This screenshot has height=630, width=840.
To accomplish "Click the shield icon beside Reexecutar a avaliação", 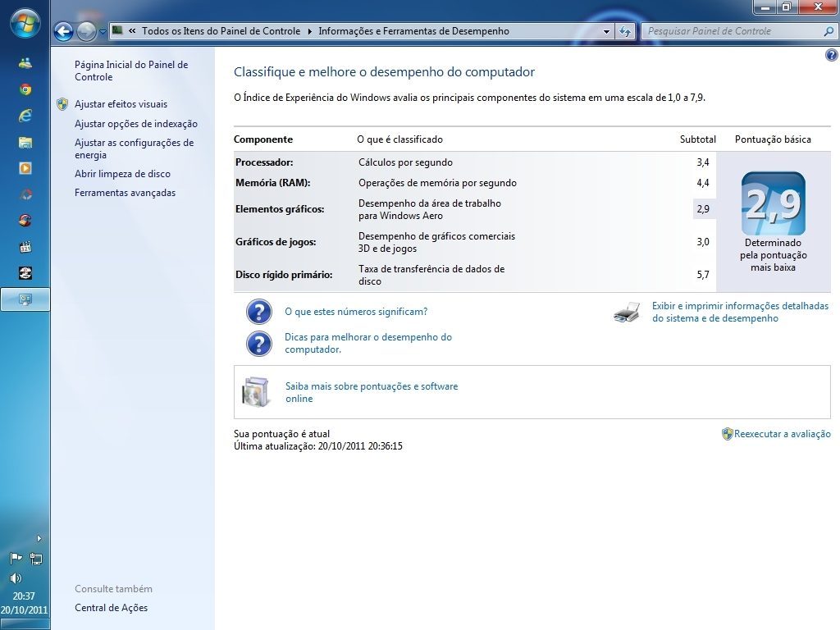I will (727, 434).
